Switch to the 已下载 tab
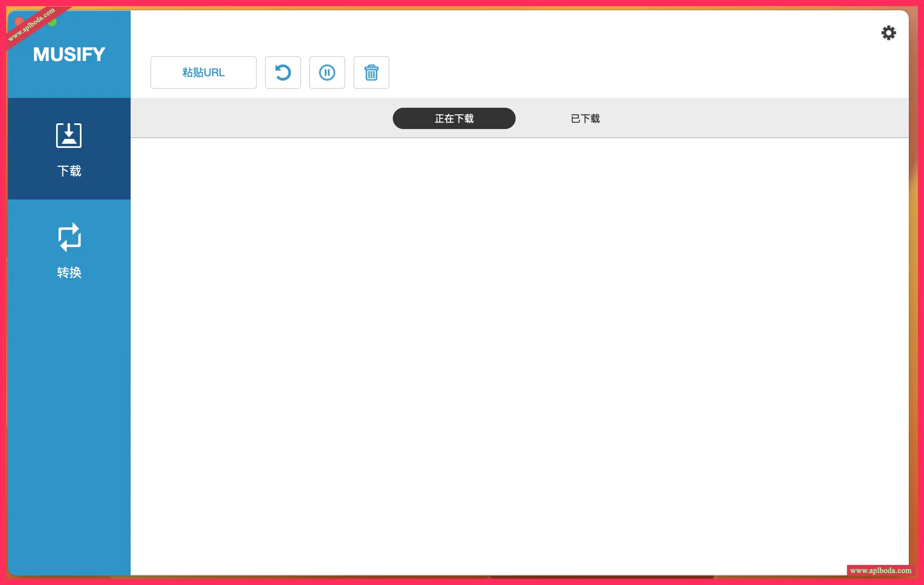This screenshot has width=924, height=585. [585, 118]
